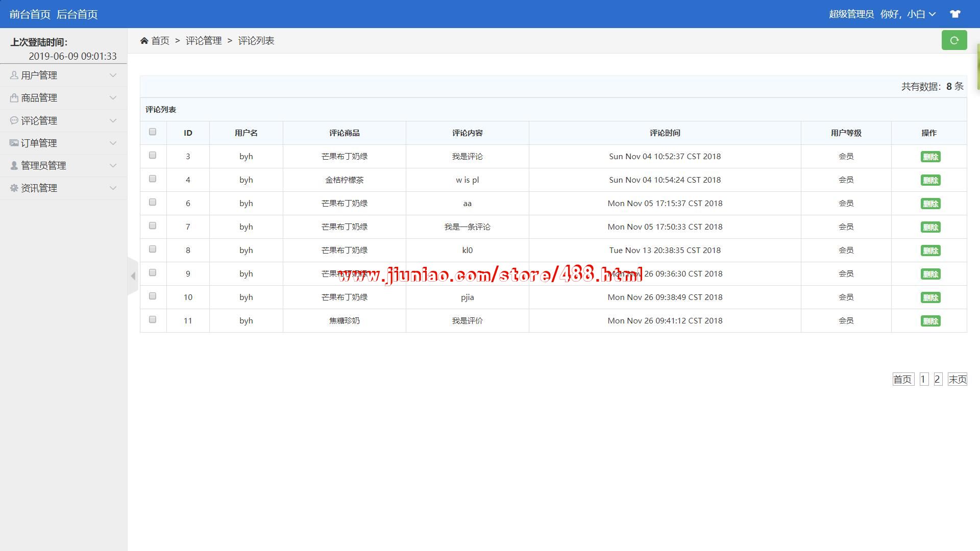The image size is (980, 551).
Task: Click the picture icon beside 订单管理
Action: coord(14,143)
